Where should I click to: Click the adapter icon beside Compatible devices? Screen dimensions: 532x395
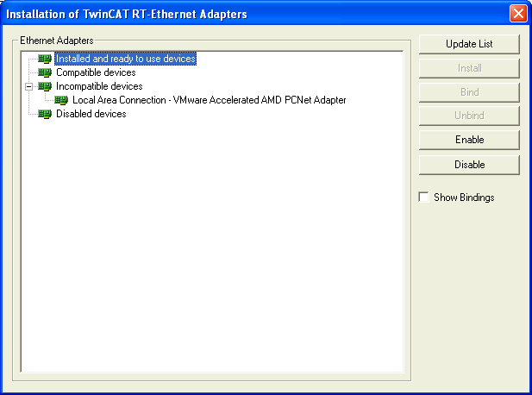(x=45, y=72)
